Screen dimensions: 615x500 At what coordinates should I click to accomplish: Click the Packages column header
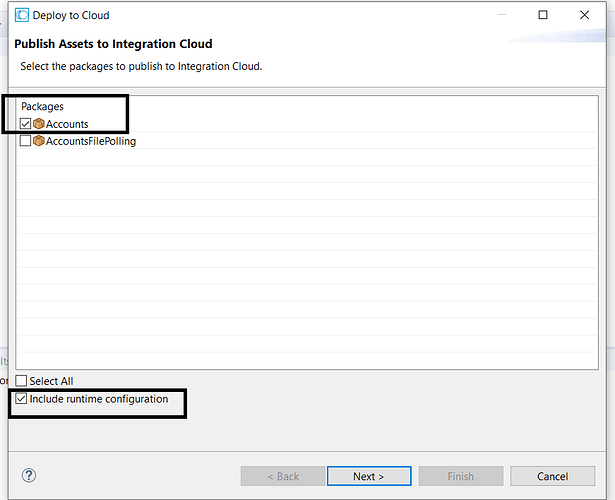coord(42,107)
